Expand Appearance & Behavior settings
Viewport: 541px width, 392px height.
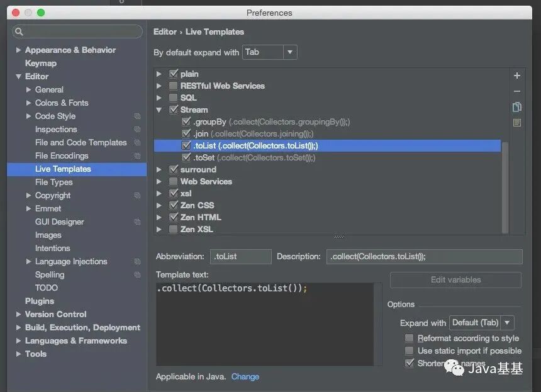18,50
